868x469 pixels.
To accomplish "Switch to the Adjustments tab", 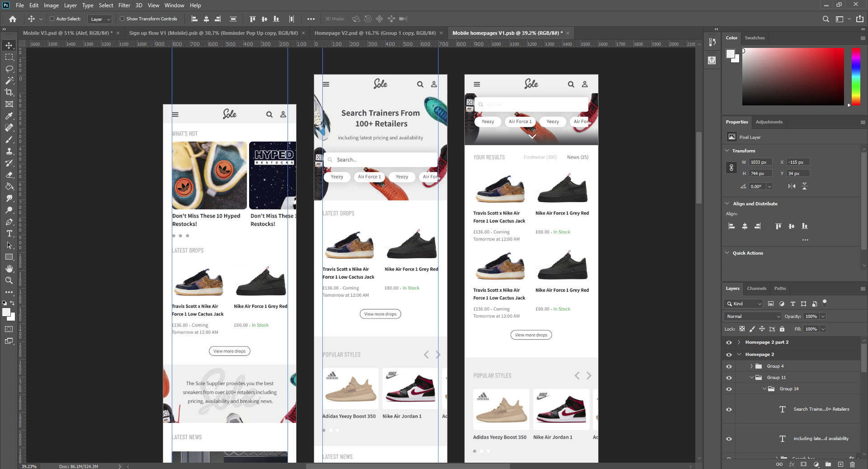I will (x=769, y=122).
